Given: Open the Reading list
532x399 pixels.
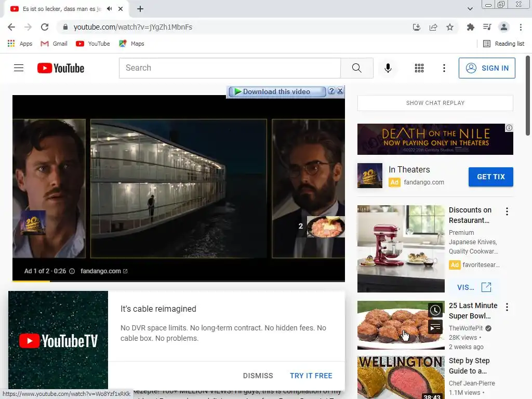Looking at the screenshot, I should 503,44.
